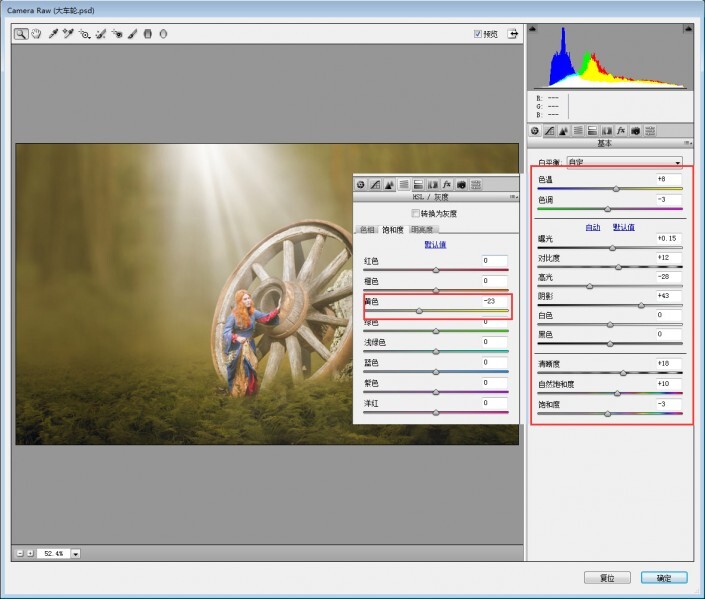Open the Camera Calibration panel icon
The height and width of the screenshot is (599, 705).
(x=635, y=130)
